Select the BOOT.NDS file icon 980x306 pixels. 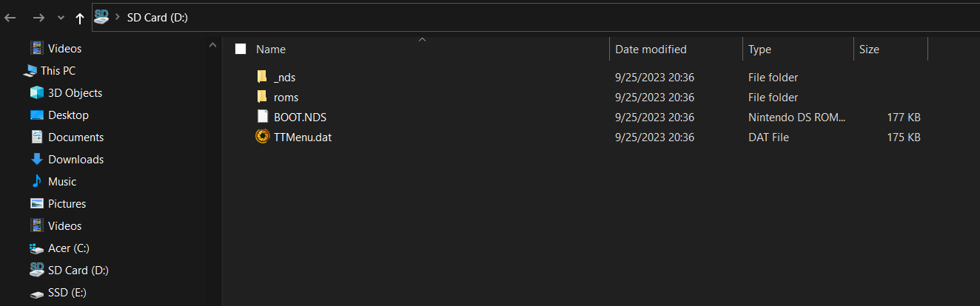click(262, 117)
